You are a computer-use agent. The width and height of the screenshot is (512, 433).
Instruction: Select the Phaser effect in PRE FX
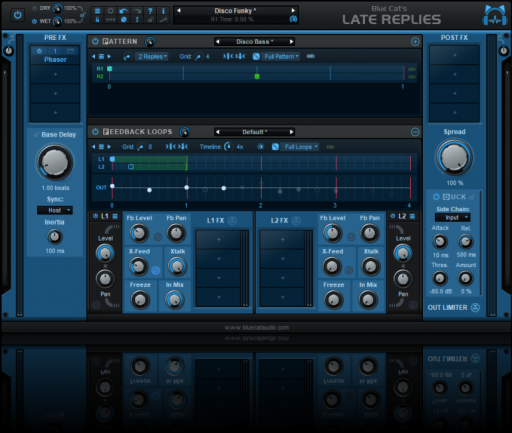pyautogui.click(x=55, y=60)
